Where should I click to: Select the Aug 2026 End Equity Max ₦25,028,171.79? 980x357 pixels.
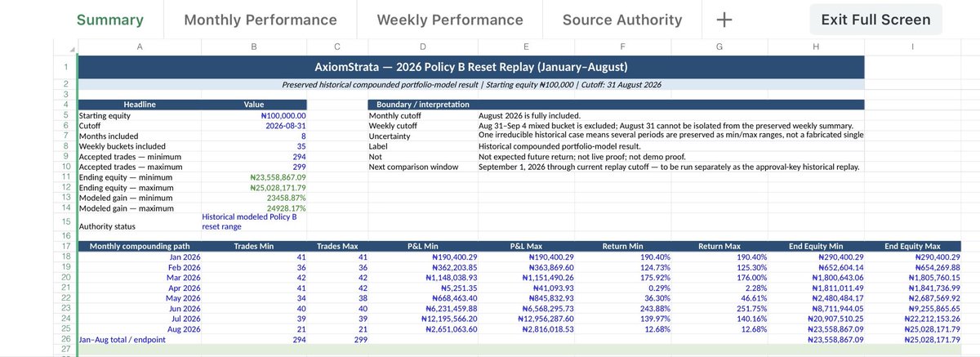click(x=912, y=328)
